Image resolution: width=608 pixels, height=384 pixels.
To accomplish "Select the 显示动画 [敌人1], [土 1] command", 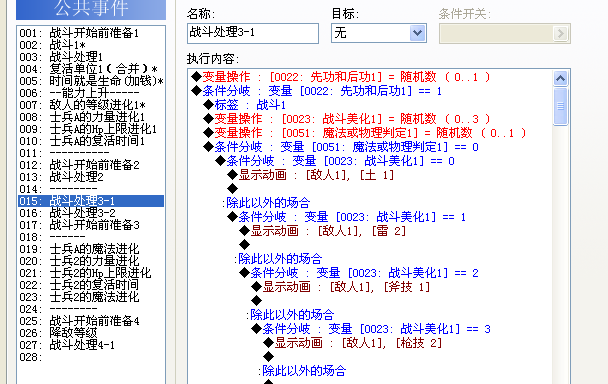I will click(x=311, y=175).
